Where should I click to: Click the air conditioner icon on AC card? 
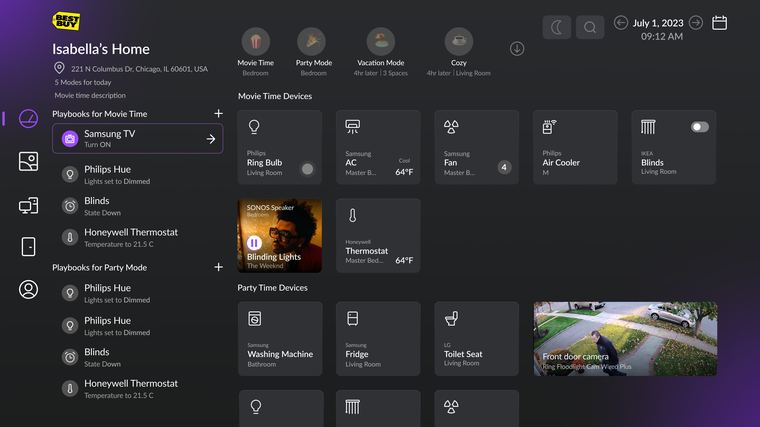click(352, 127)
